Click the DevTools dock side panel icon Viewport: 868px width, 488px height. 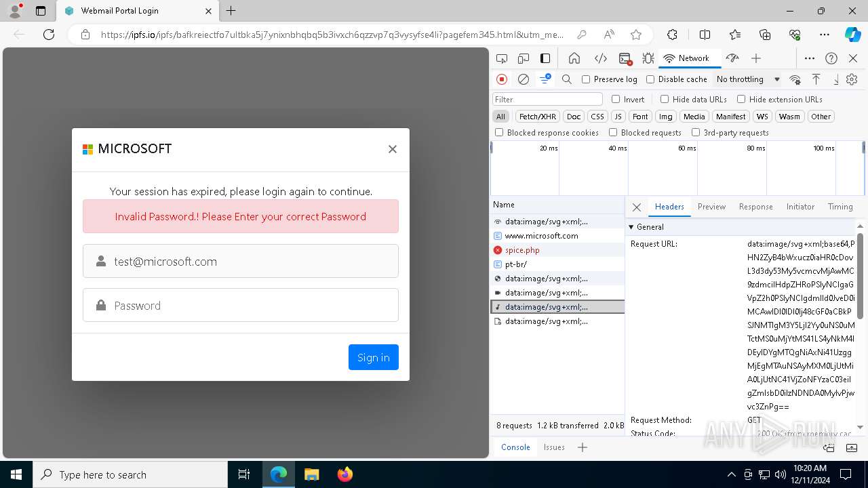point(545,58)
